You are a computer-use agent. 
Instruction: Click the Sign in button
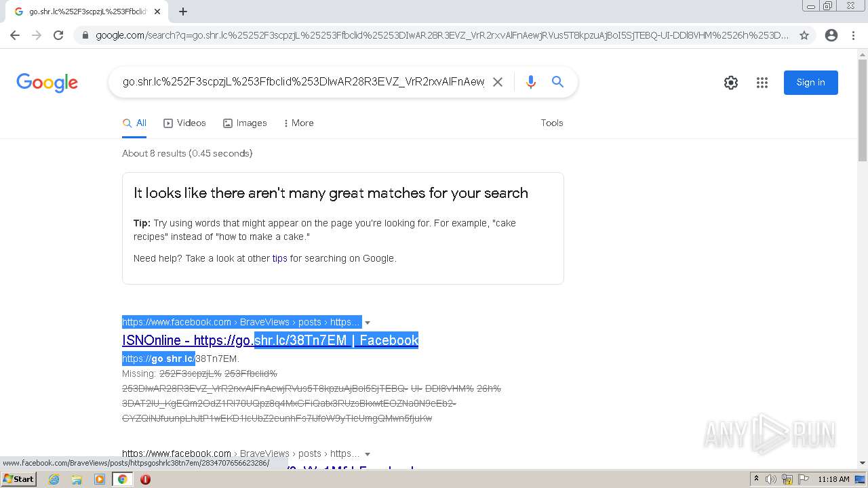coord(811,83)
